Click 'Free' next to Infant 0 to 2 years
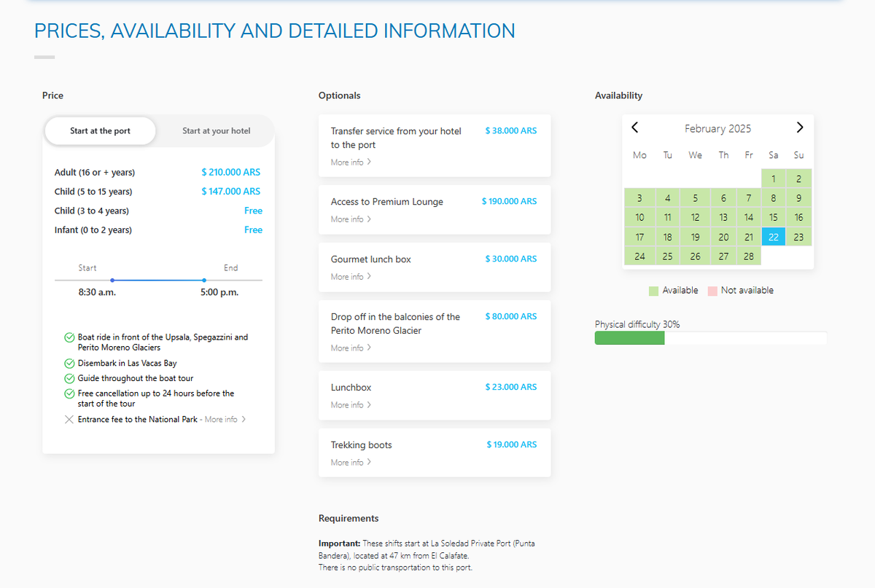The width and height of the screenshot is (875, 588). 253,230
